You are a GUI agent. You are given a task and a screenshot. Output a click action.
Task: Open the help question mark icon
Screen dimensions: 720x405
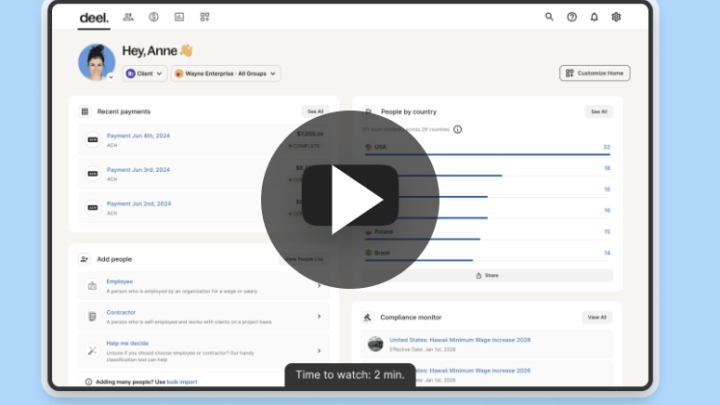coord(572,17)
